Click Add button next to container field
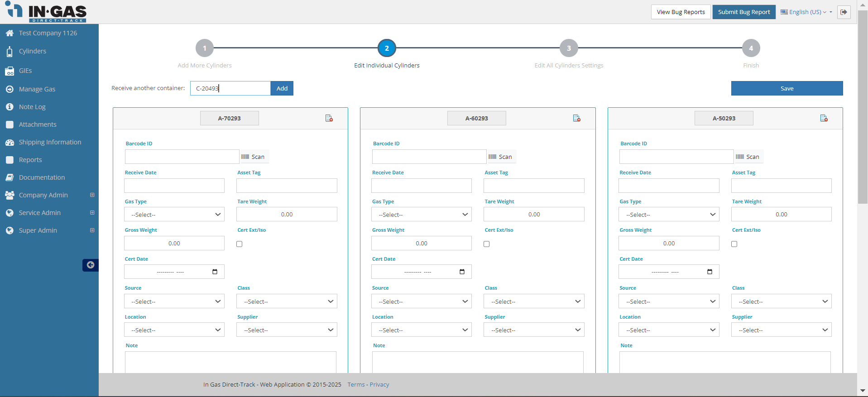 (x=282, y=88)
